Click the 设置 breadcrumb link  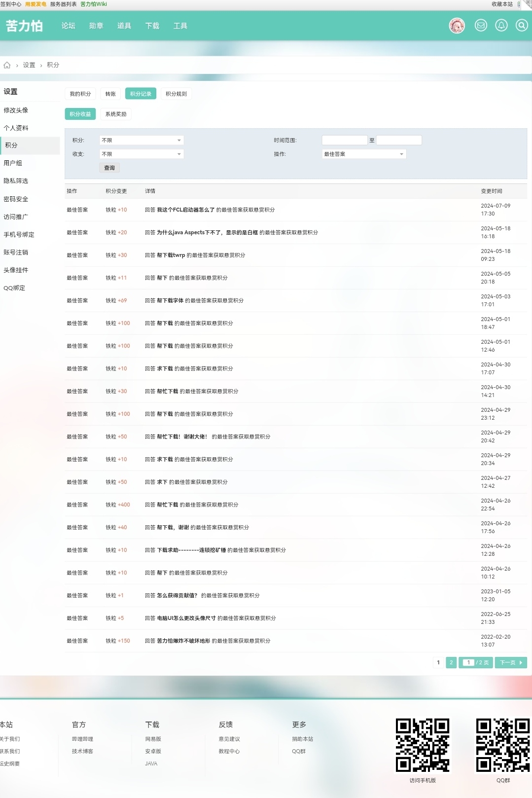click(29, 65)
